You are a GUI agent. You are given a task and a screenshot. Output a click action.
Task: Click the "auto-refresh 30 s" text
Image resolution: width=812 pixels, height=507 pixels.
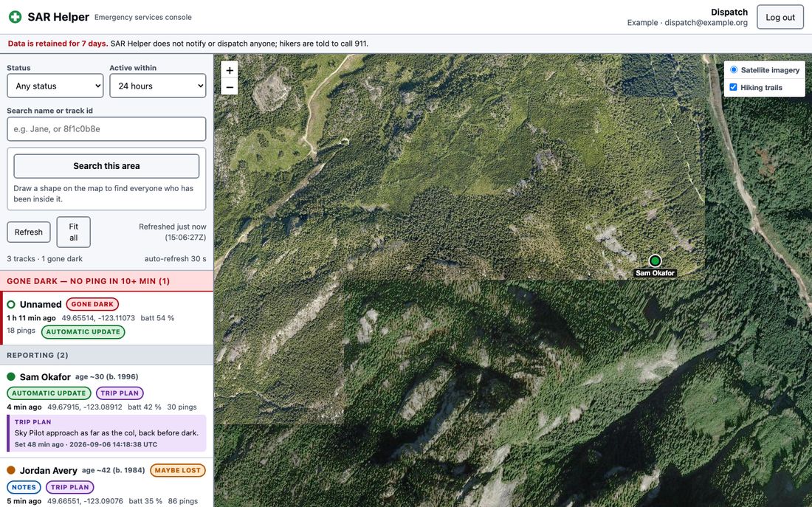[x=175, y=259]
